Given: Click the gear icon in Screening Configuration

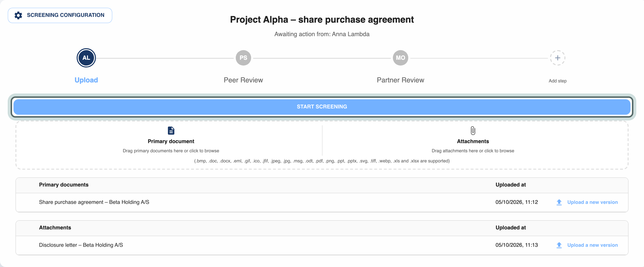Looking at the screenshot, I should coord(18,15).
